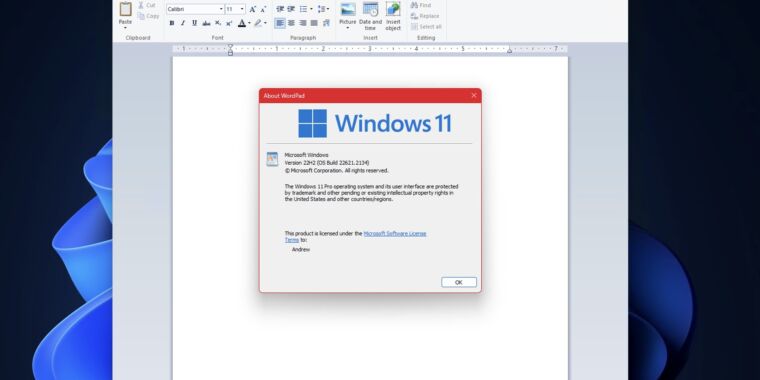Click the Windows 11 logo in the dialog
This screenshot has height=380, width=760.
(x=375, y=123)
